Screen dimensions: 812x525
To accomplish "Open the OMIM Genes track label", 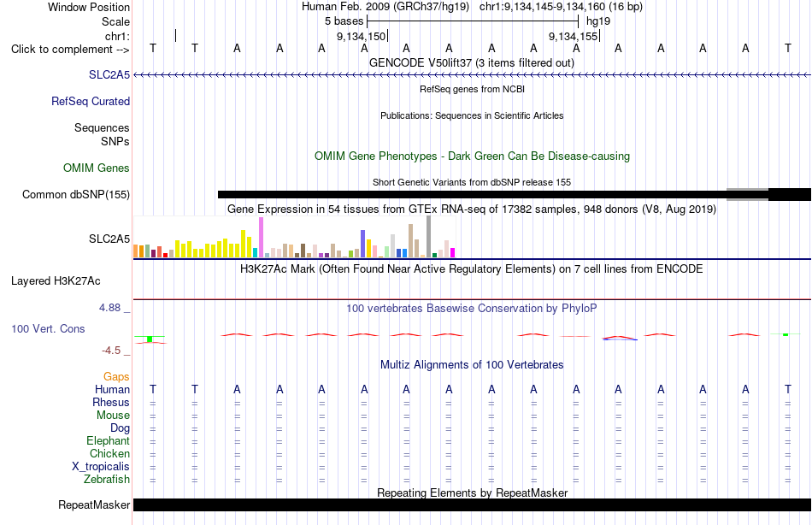I will 97,168.
